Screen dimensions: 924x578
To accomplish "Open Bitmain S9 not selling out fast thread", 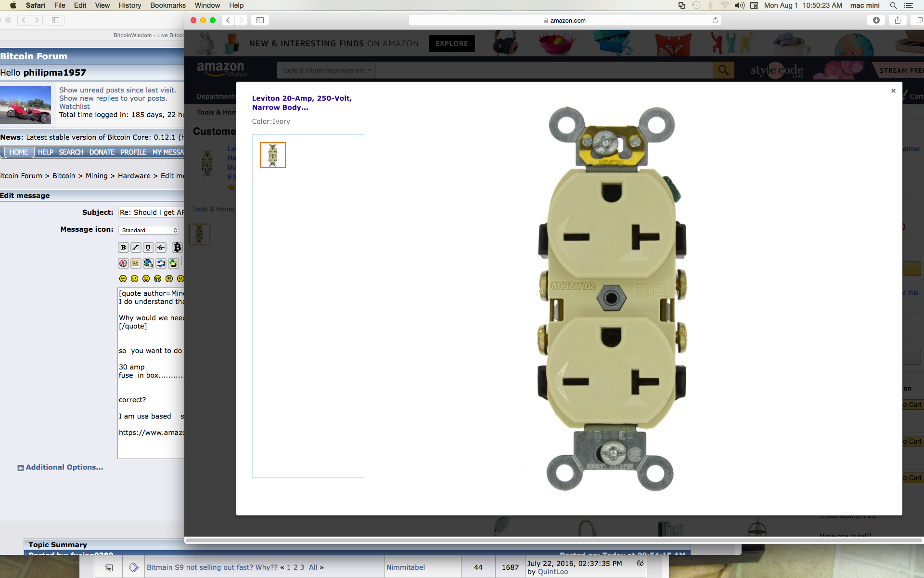I will [212, 567].
